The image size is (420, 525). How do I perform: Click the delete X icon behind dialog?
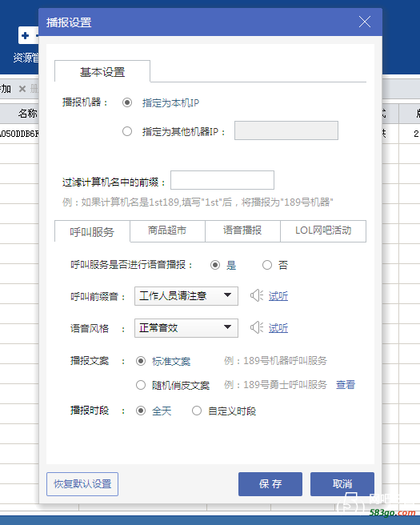pos(22,89)
